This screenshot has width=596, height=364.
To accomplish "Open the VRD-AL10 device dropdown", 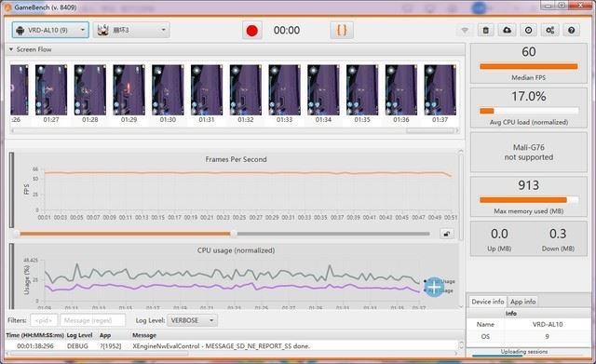I will pos(50,30).
